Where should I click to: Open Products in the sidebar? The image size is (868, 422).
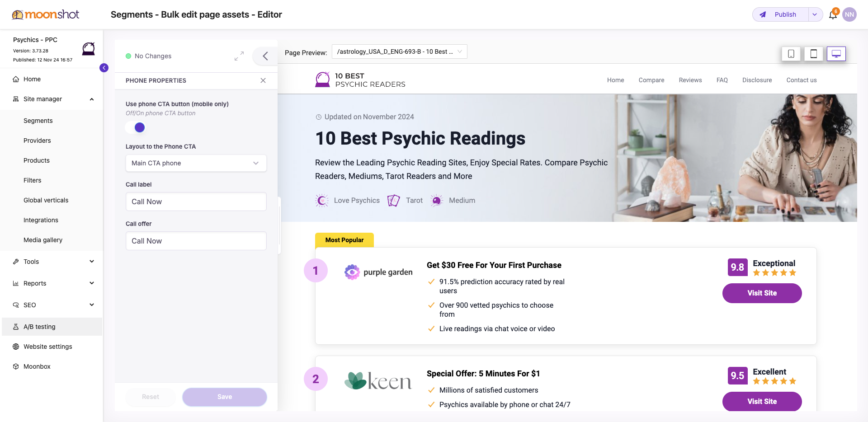pyautogui.click(x=37, y=160)
